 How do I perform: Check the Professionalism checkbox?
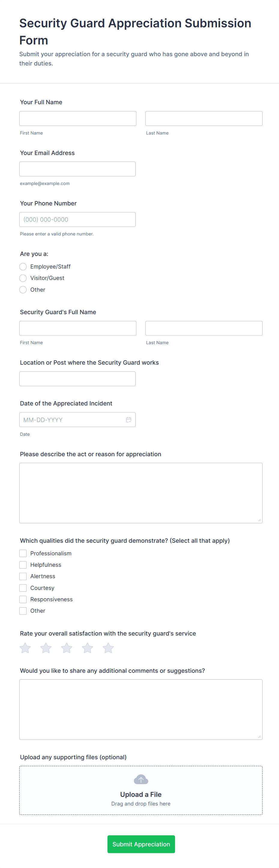23,553
